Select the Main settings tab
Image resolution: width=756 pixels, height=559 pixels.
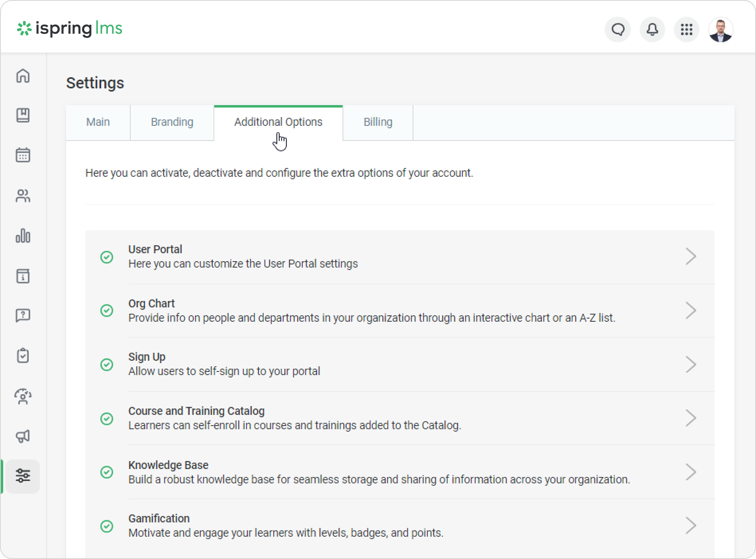click(x=98, y=122)
